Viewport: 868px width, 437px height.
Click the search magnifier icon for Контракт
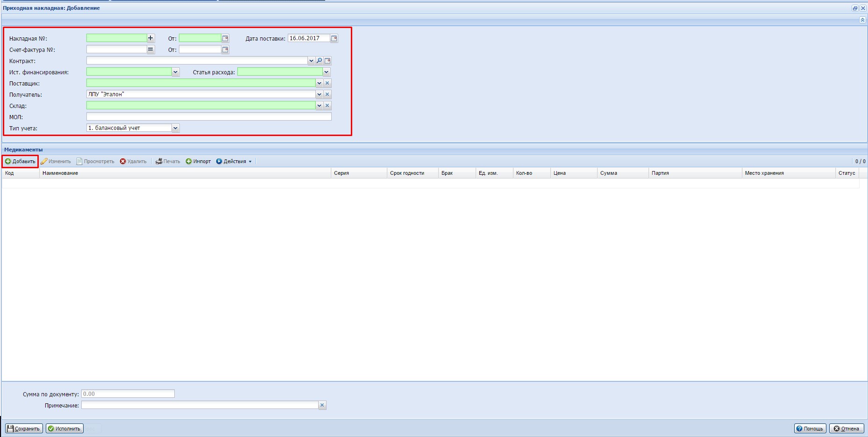[x=319, y=61]
